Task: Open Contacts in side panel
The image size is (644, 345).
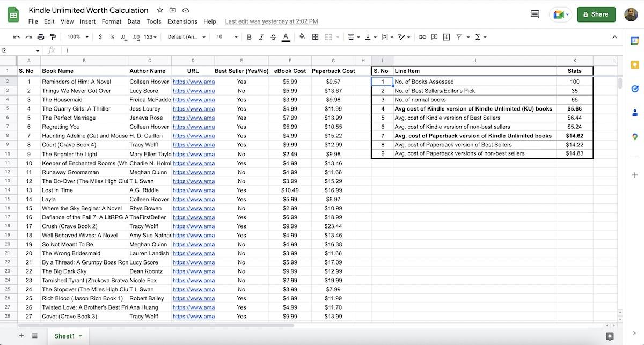Action: coord(634,113)
